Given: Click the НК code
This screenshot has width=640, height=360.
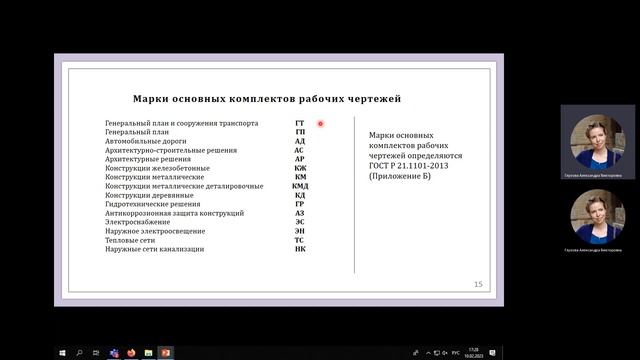Looking at the screenshot, I should 300,249.
